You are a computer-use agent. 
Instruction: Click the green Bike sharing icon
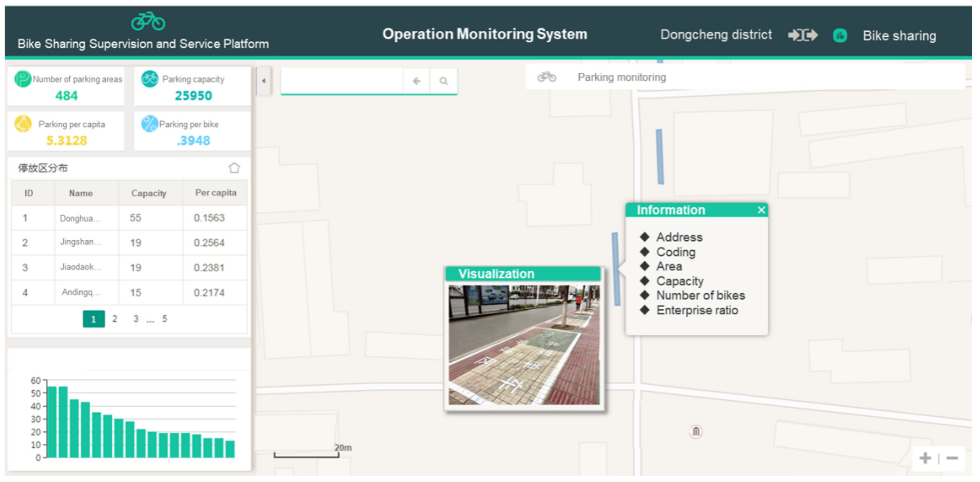(840, 36)
